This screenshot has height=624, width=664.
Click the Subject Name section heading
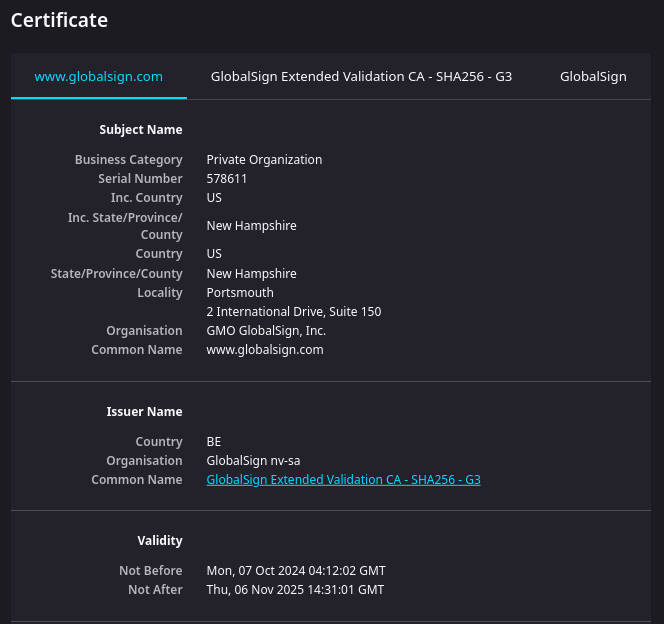point(141,130)
